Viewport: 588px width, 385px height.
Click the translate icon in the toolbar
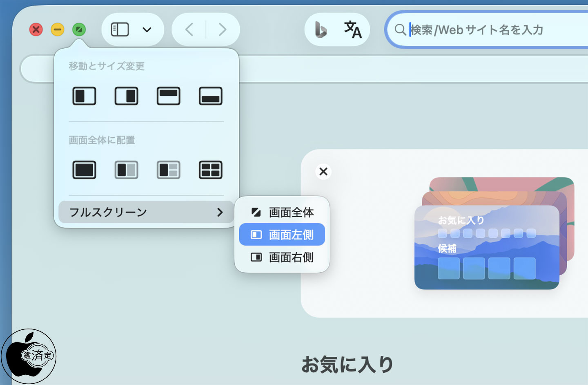point(353,29)
